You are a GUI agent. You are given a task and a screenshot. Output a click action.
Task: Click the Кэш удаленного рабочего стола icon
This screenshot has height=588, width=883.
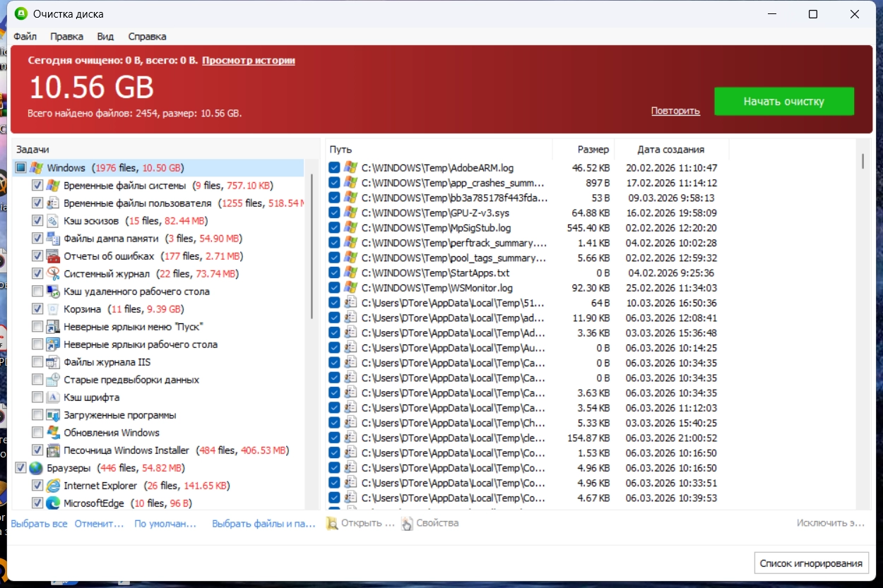[53, 292]
